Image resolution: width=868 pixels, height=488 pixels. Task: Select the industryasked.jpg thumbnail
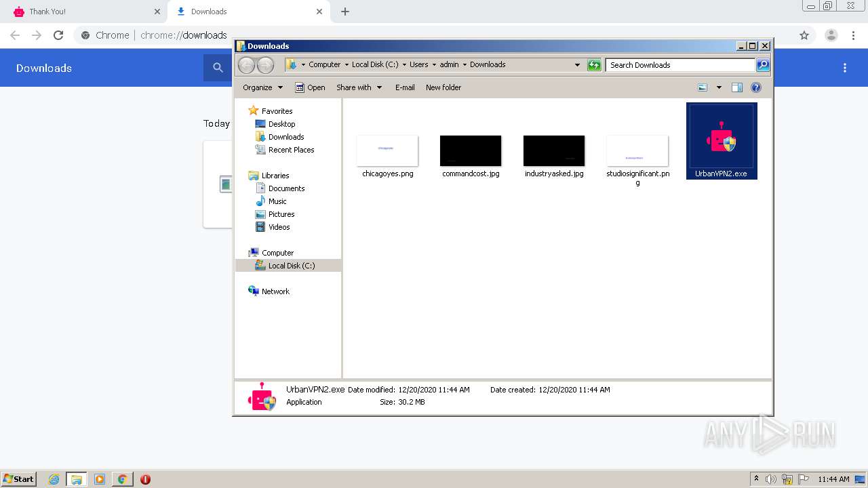click(x=554, y=150)
